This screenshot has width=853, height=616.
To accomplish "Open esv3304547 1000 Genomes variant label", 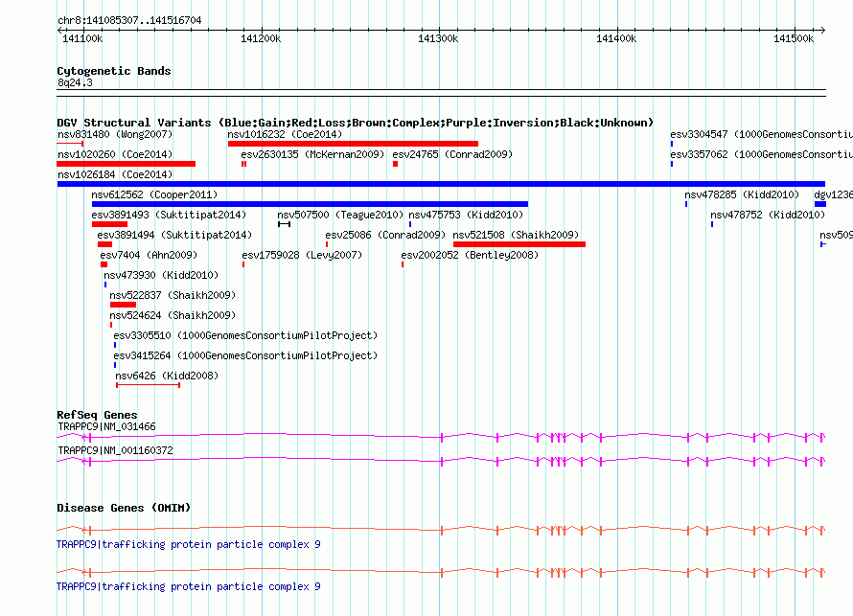I will click(761, 134).
